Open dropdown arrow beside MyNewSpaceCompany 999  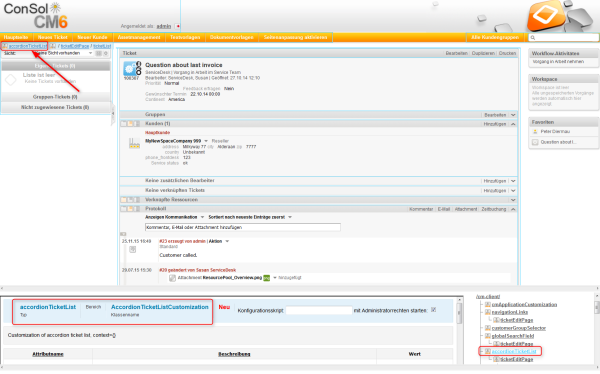206,141
